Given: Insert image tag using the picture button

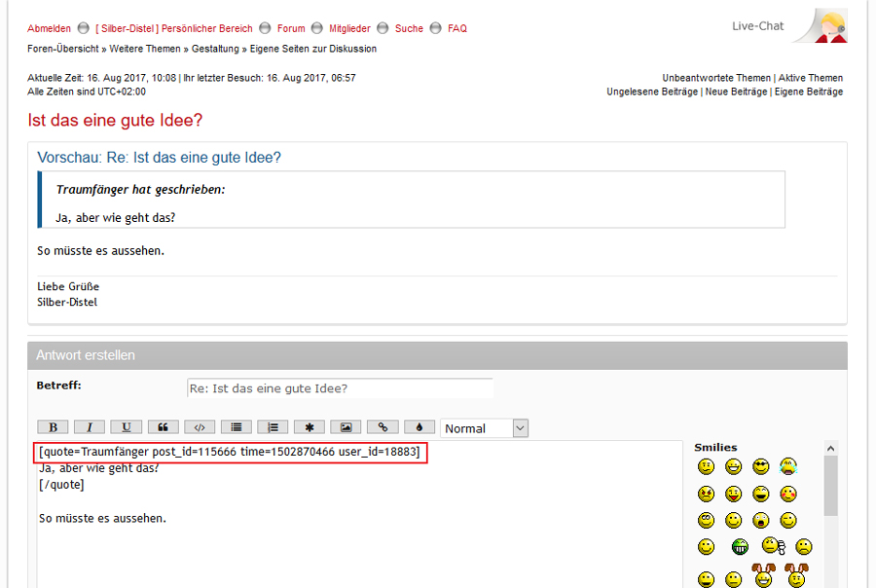Looking at the screenshot, I should coord(346,427).
